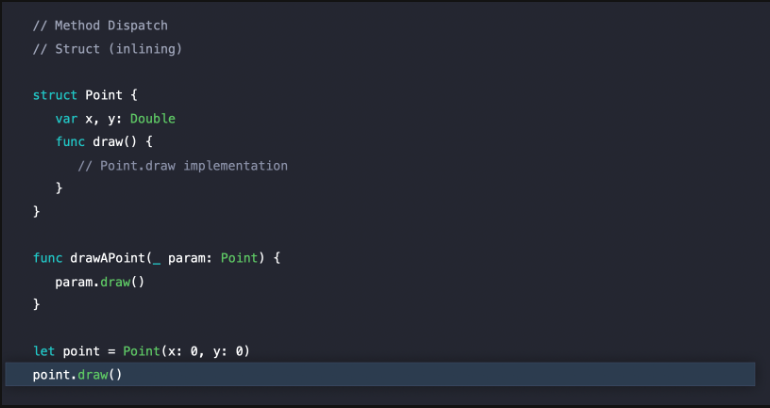Click the highlighted "point.draw()" line

coord(77,374)
